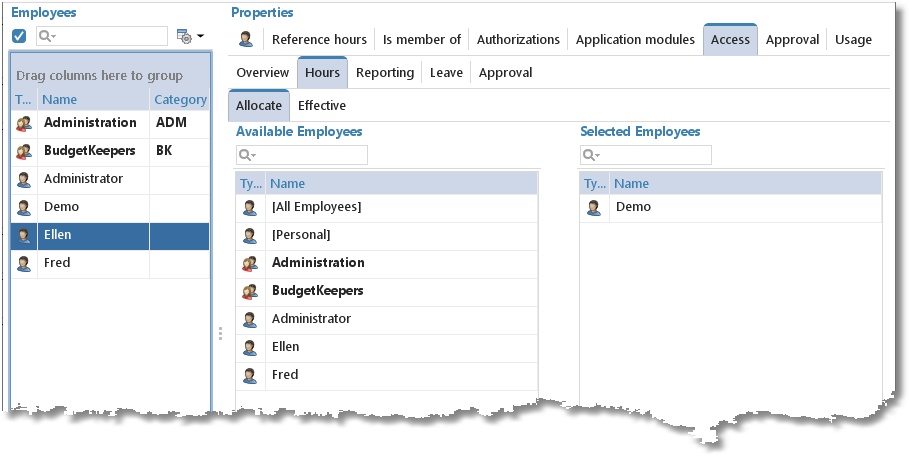The width and height of the screenshot is (910, 458).
Task: Open the Leave sub-tab
Action: tap(446, 73)
